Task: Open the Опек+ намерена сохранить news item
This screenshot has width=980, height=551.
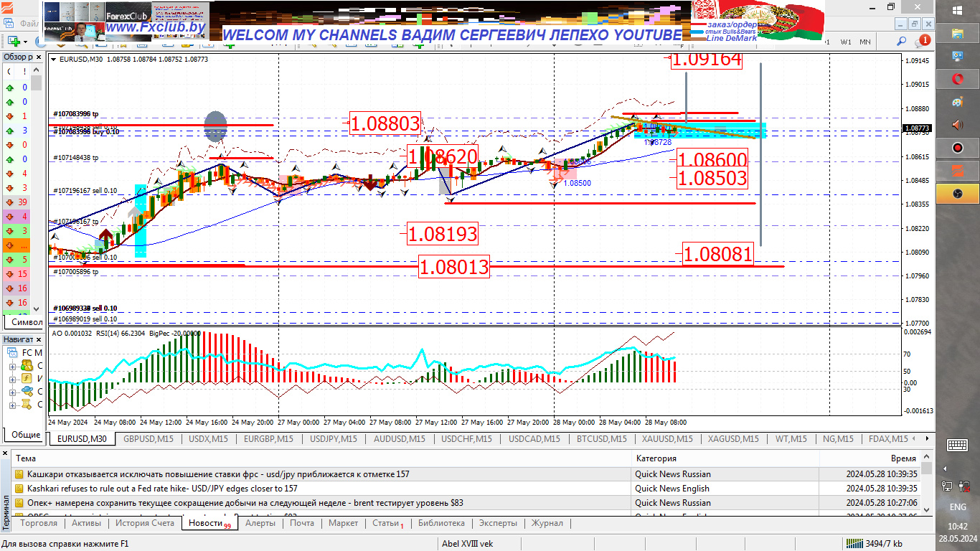Action: 466,502
